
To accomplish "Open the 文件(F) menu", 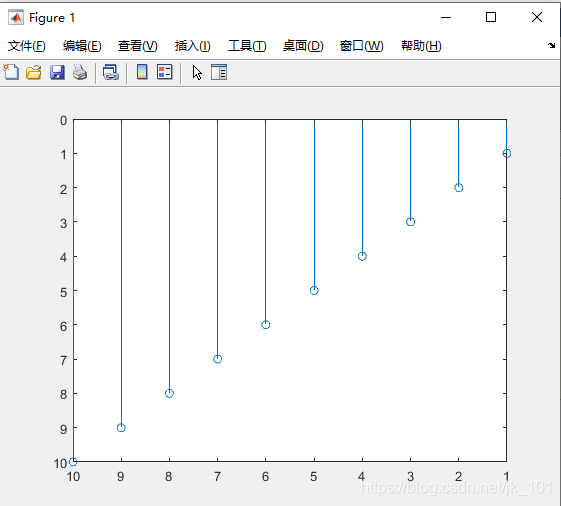I will (x=27, y=46).
